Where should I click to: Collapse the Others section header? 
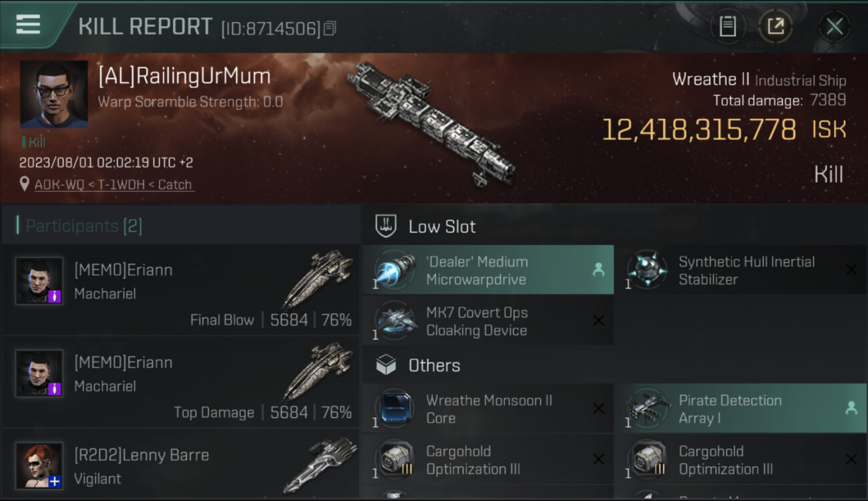[614, 365]
